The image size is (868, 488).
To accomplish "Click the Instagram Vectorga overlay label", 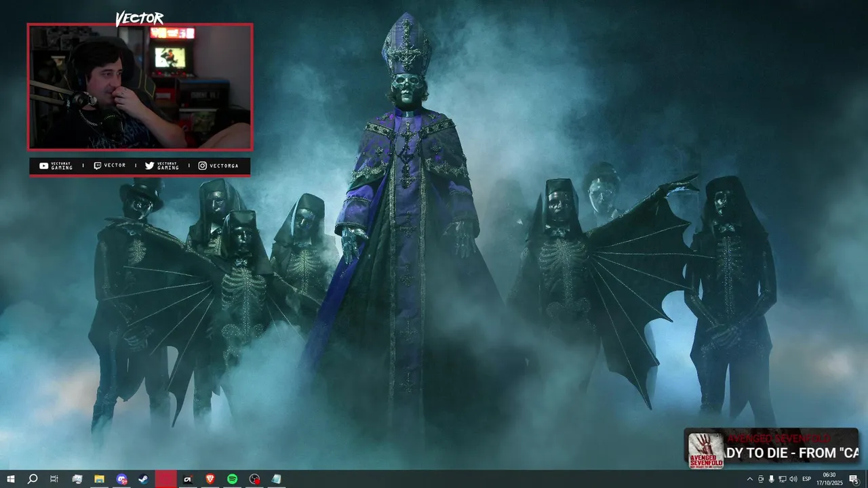I will tap(218, 165).
